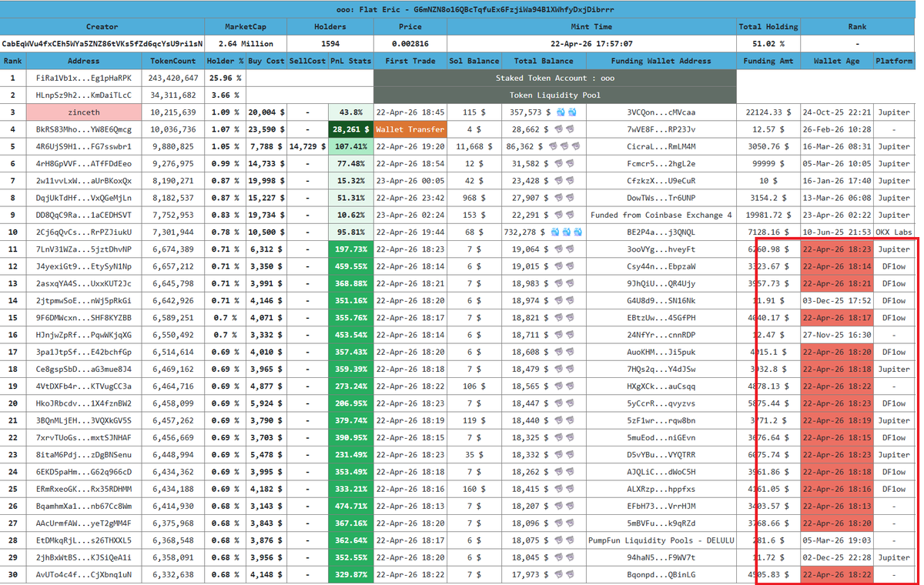924x585 pixels.
Task: Click the first shark icon beside 17,973 $
Action: [x=560, y=575]
